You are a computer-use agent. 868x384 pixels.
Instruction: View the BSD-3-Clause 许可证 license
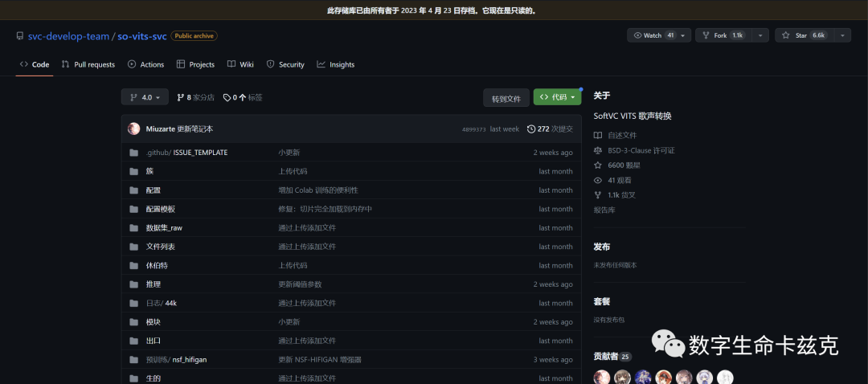click(634, 150)
